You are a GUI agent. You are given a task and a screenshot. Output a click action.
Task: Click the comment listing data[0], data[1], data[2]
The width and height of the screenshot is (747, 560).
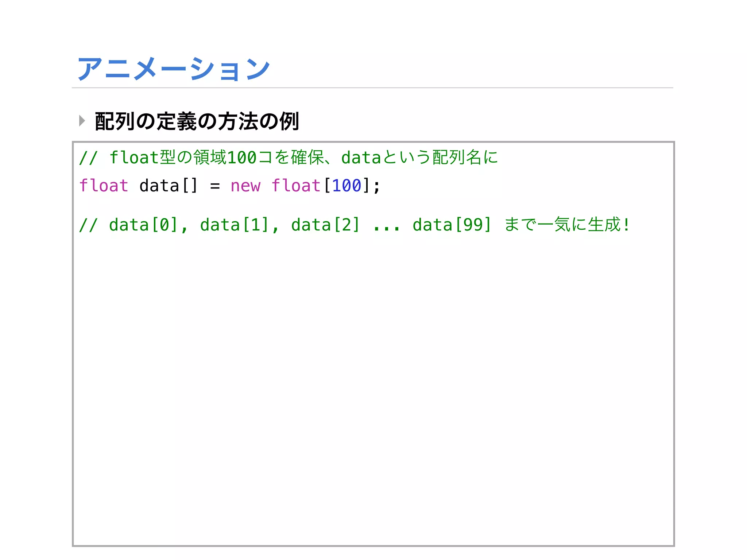(x=355, y=225)
